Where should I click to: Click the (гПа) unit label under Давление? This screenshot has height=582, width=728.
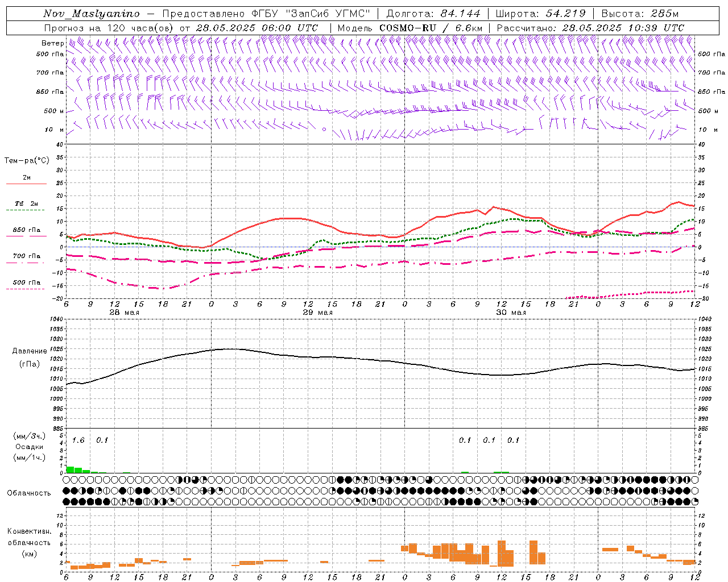coord(30,364)
